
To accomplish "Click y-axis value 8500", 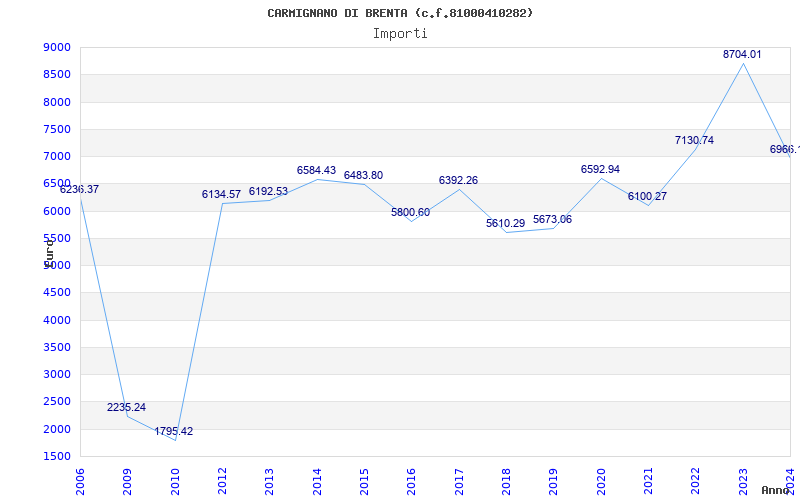I will 57,74.
